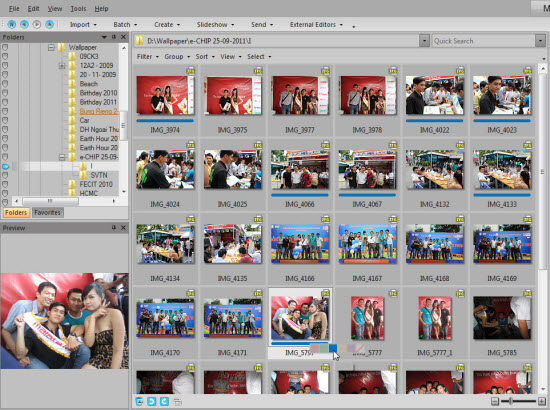Screen dimensions: 550x410
Task: Toggle the active Easy-Select indicator on folder I
Action: tap(5, 166)
